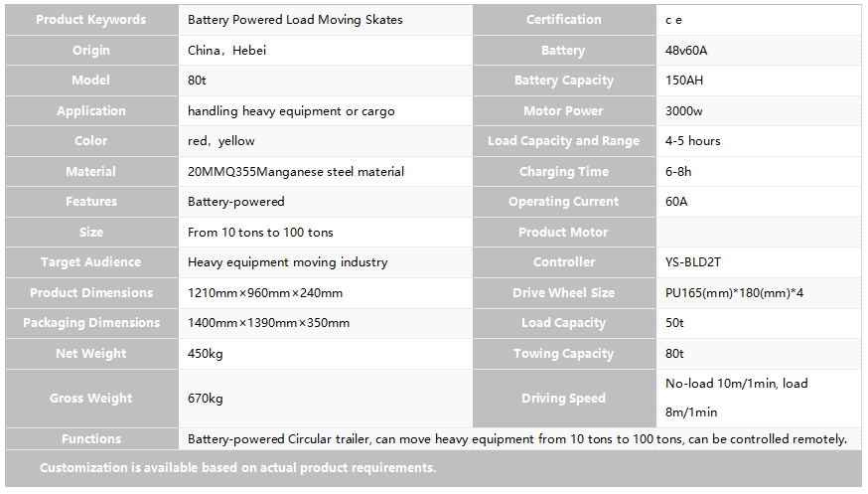Select the red, yellow color value
Screen dimensions: 868x494
click(326, 141)
